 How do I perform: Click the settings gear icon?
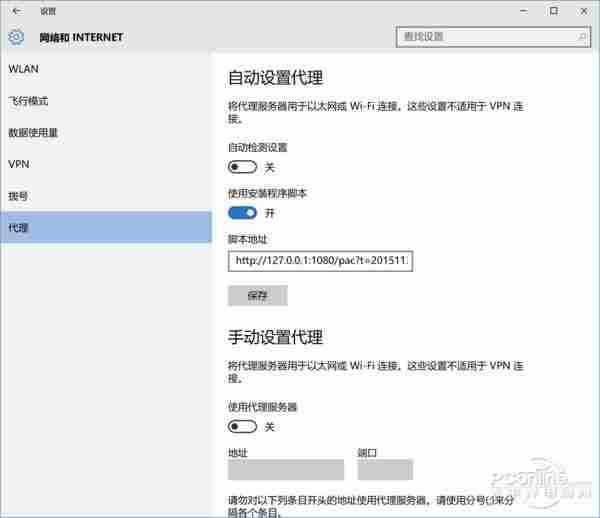pyautogui.click(x=15, y=37)
